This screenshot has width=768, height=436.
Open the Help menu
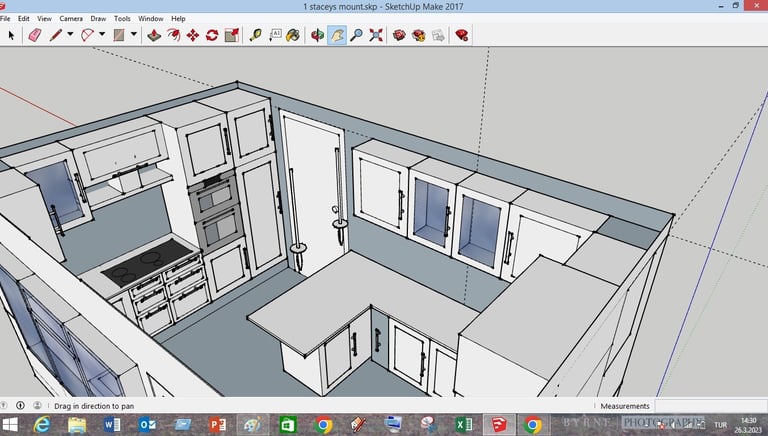(178, 19)
